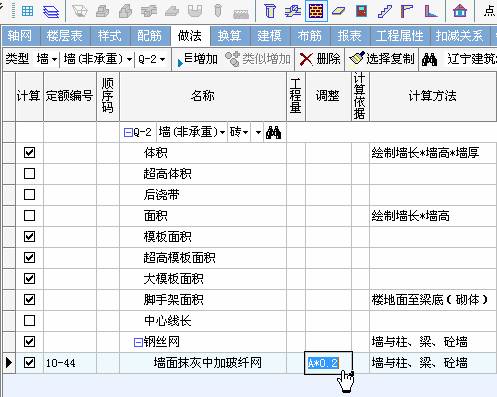
Task: Open the 墙(非承重) type dropdown
Action: click(x=97, y=59)
